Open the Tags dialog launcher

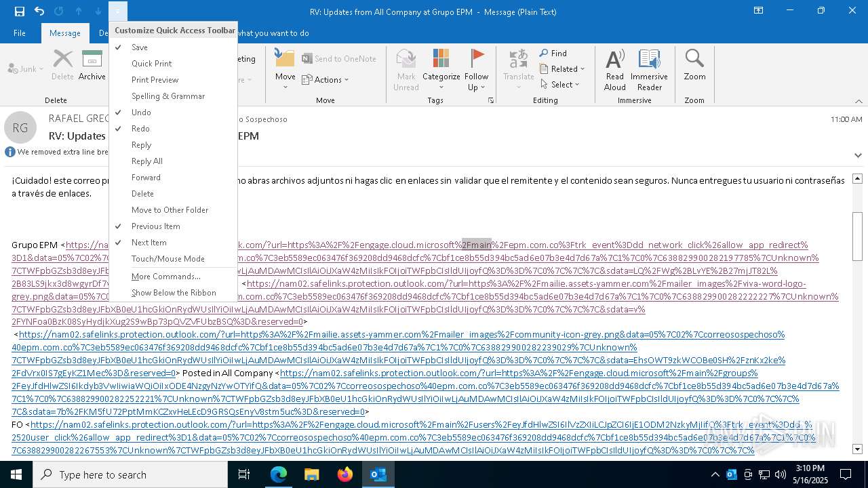coord(491,100)
